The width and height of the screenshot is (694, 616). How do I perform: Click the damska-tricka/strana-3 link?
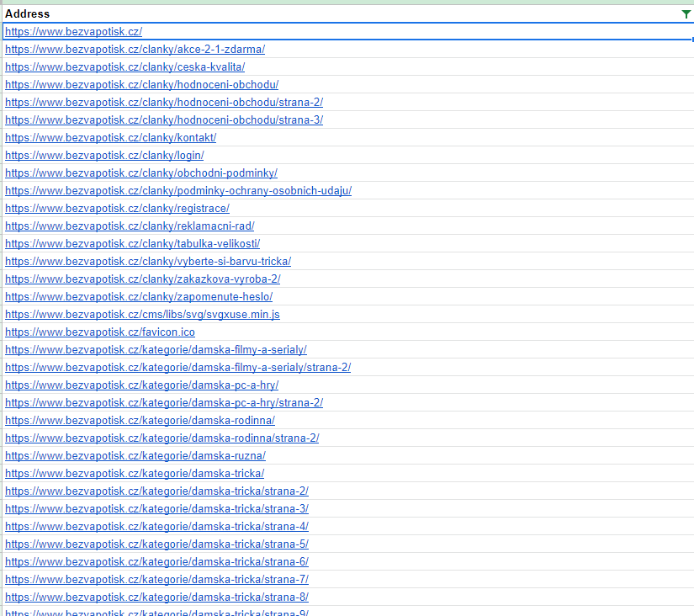click(x=156, y=509)
